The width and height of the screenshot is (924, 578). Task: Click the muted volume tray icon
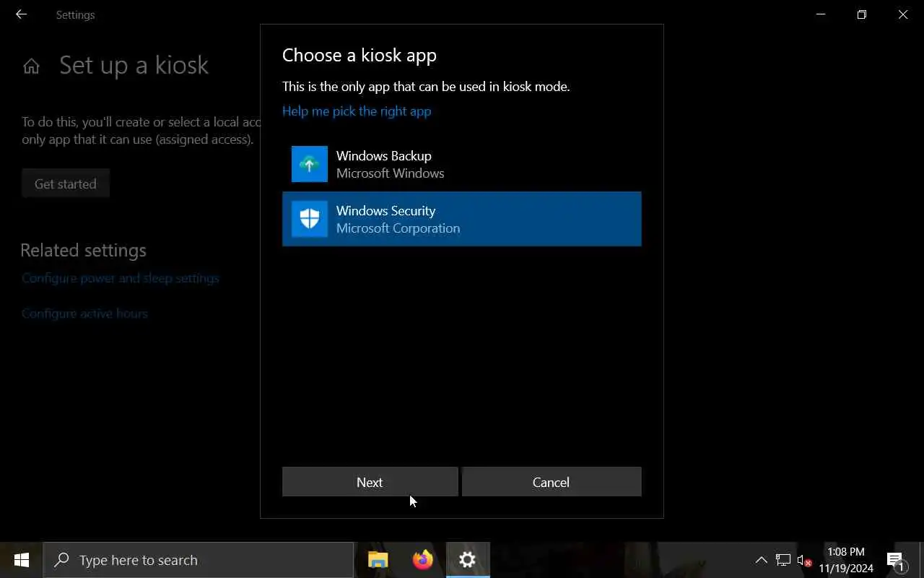804,560
